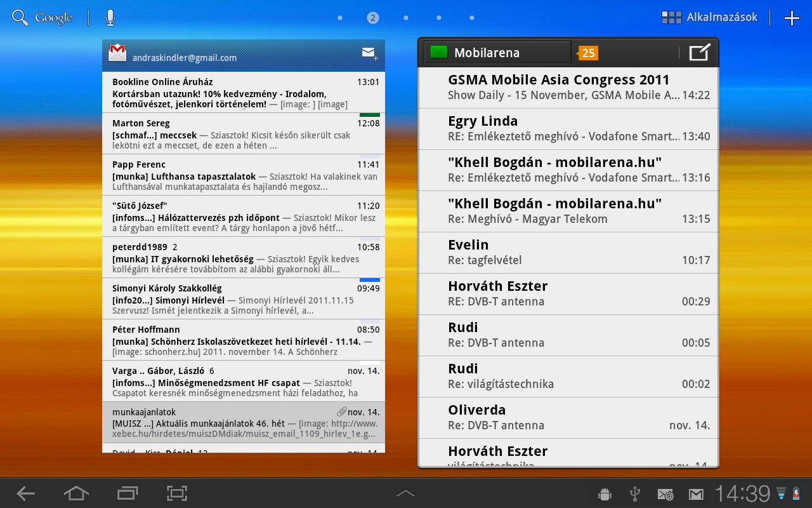Open Varga .. Gábor, László Minőségmenedzsment thread
This screenshot has width=812, height=508.
tap(244, 381)
